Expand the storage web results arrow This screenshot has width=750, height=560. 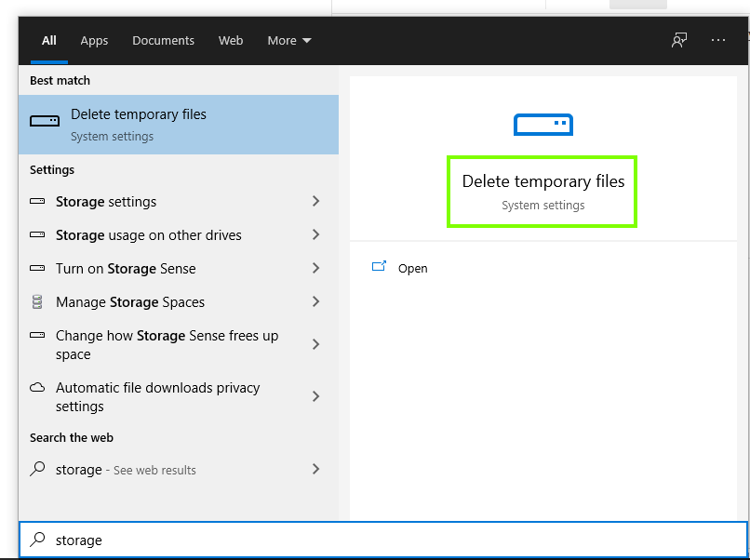316,470
